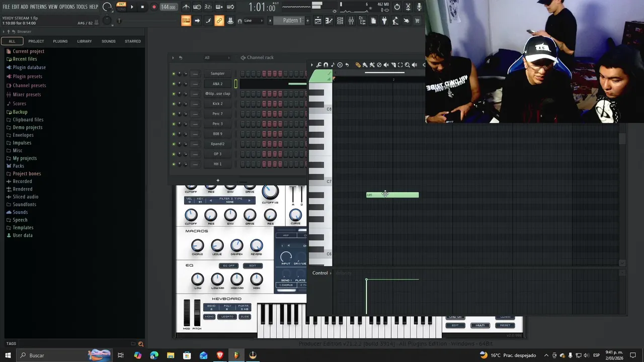Open piano roll wrench Tools menu
The image size is (644, 362).
click(x=318, y=65)
